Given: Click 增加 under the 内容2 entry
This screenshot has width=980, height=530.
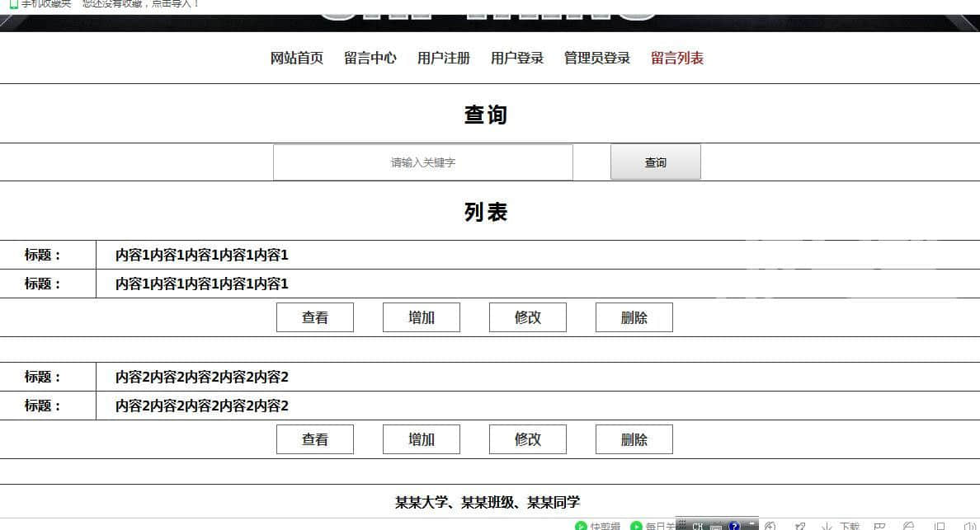Looking at the screenshot, I should click(x=422, y=439).
